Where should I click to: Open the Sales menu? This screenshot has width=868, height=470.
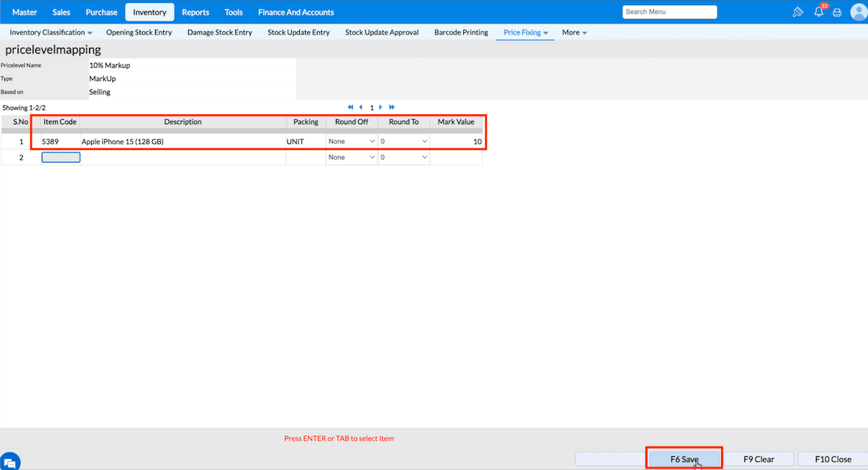[x=62, y=13]
